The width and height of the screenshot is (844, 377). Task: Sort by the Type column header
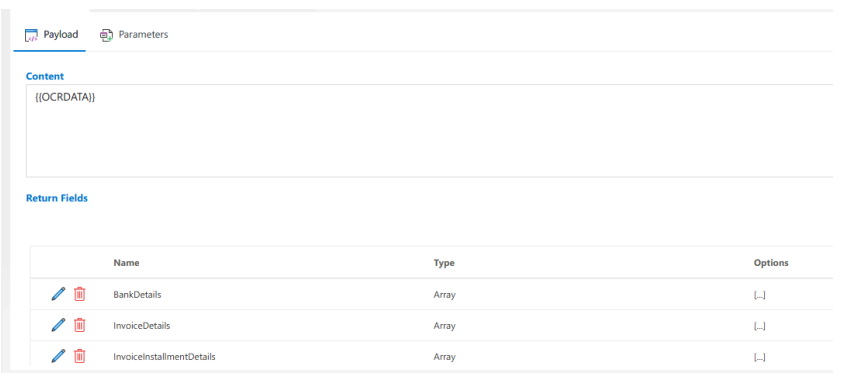tap(444, 263)
